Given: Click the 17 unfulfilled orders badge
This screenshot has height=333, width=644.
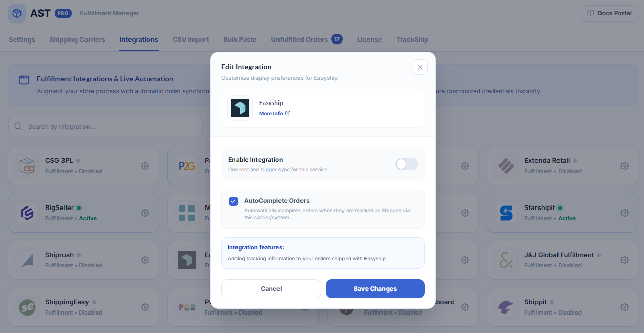Looking at the screenshot, I should point(337,39).
